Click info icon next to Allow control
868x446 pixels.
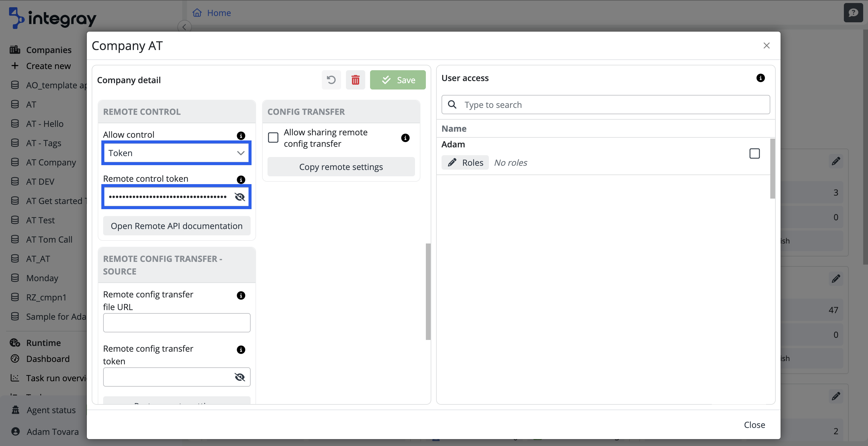[241, 135]
